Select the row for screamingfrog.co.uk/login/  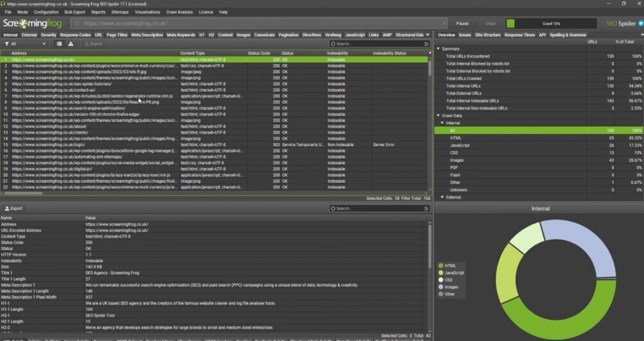pos(214,145)
